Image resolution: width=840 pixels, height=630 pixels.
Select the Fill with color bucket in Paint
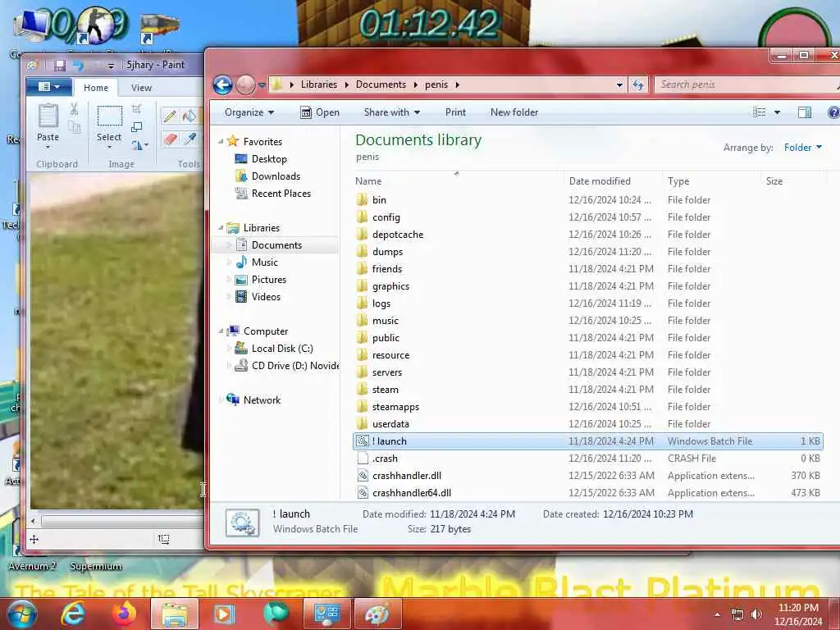coord(189,116)
